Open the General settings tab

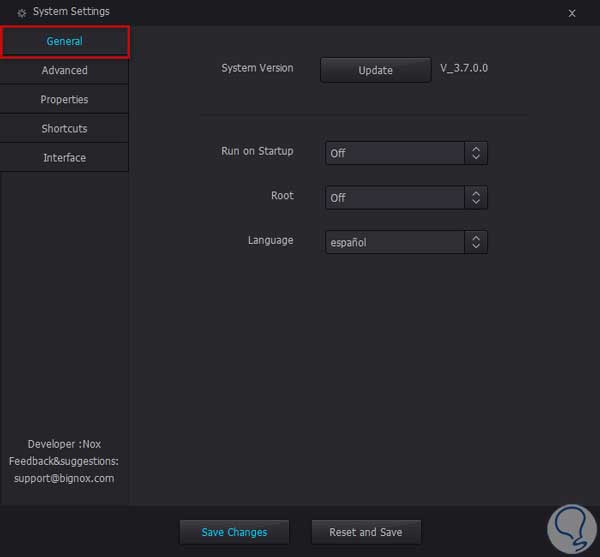tap(64, 41)
